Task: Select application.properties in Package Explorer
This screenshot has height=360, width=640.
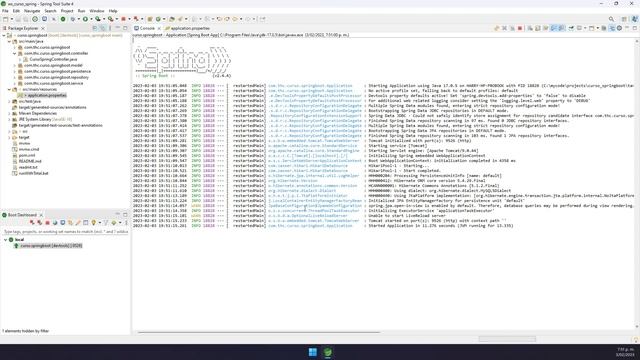Action: pos(46,95)
